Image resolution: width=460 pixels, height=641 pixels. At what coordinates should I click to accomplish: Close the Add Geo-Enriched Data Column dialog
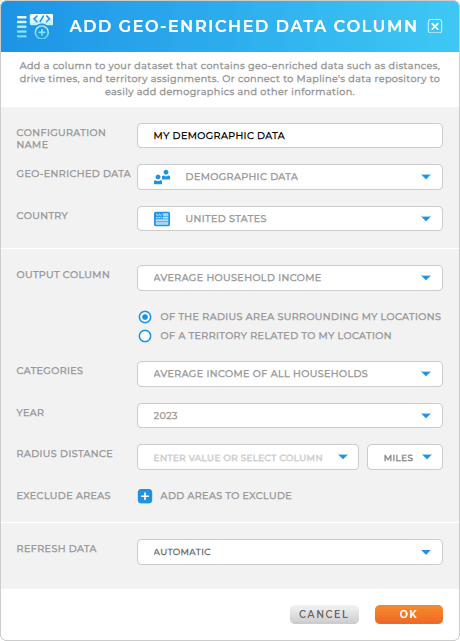coord(435,26)
